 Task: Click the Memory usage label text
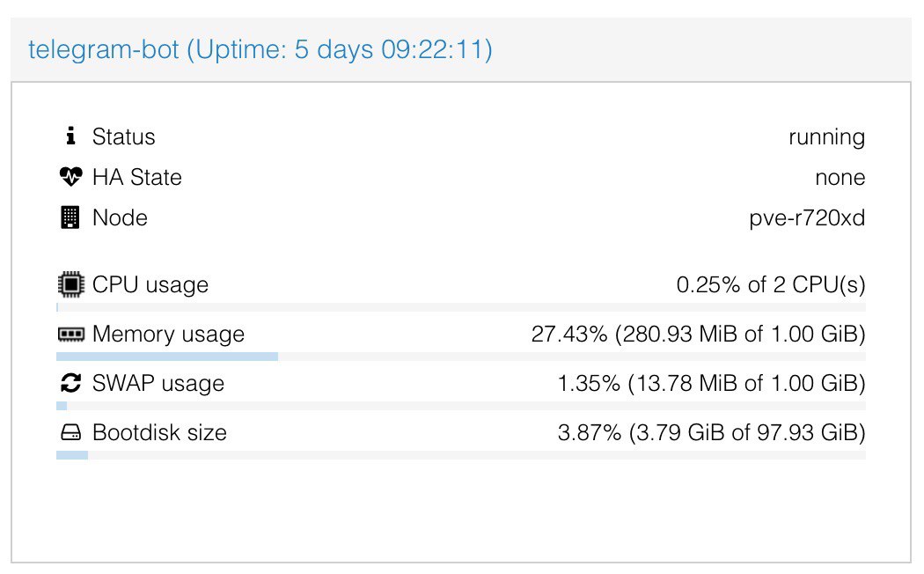[169, 335]
